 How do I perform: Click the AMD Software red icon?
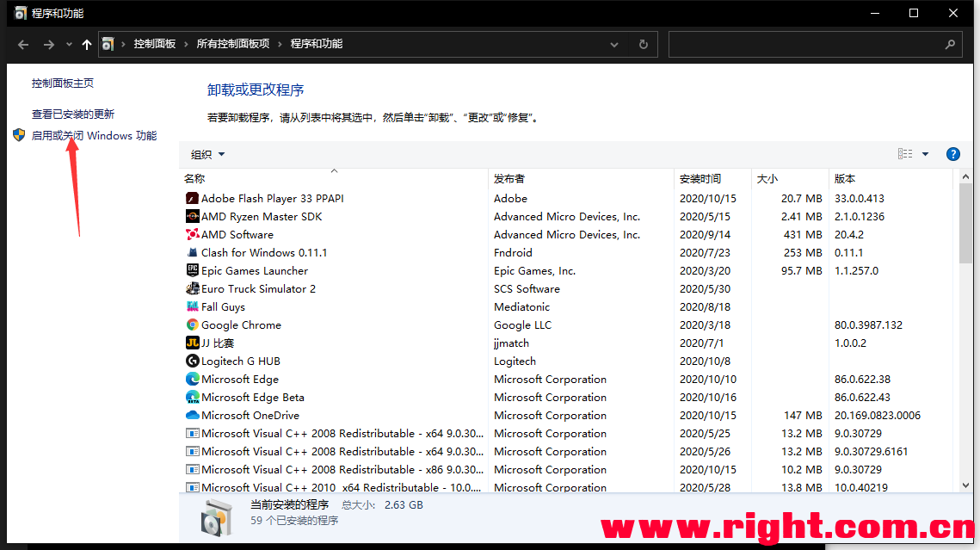193,234
